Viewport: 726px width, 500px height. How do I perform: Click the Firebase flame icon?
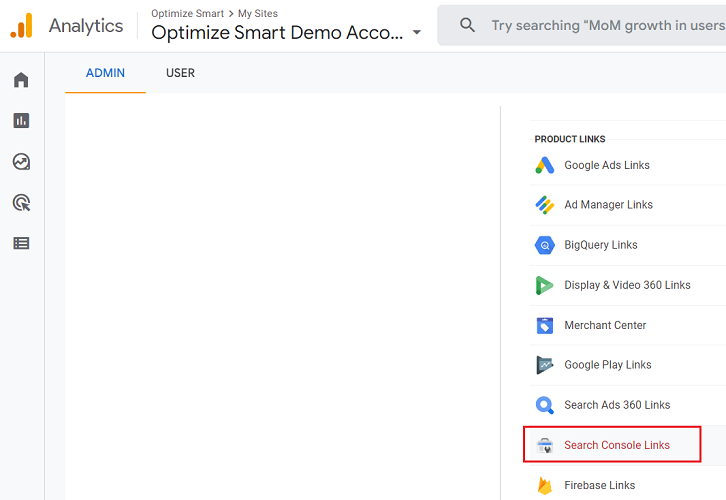544,485
